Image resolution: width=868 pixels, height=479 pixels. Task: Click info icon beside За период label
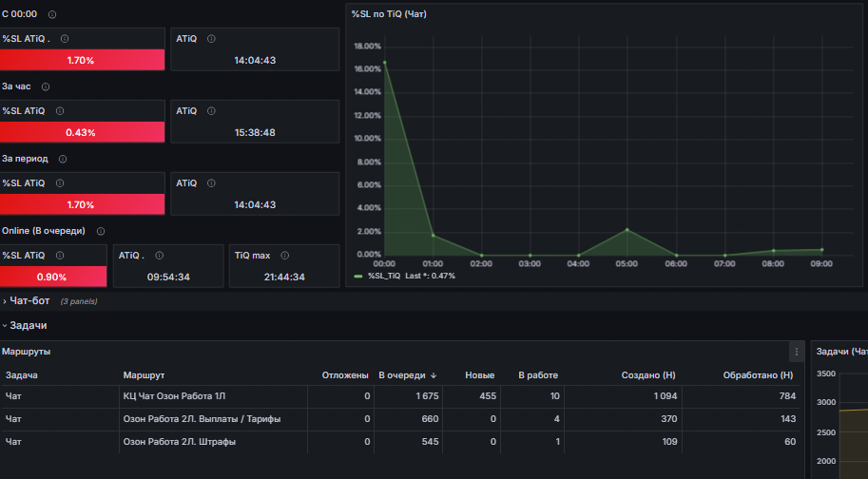(63, 159)
